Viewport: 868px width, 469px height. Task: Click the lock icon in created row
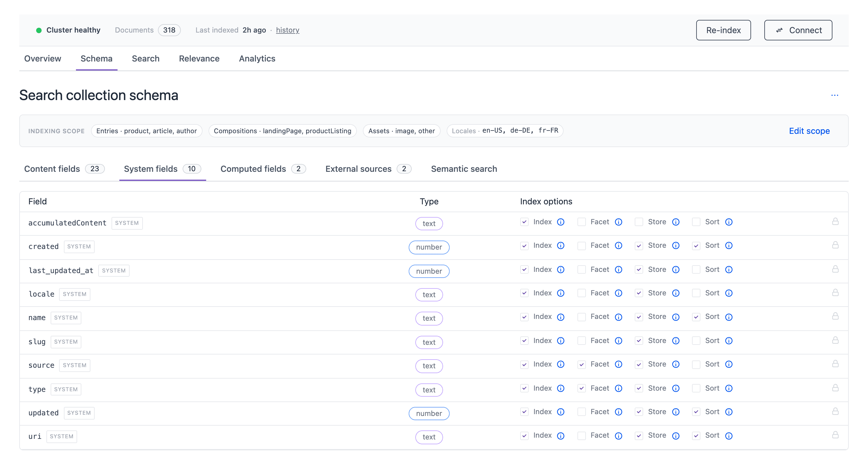point(835,245)
